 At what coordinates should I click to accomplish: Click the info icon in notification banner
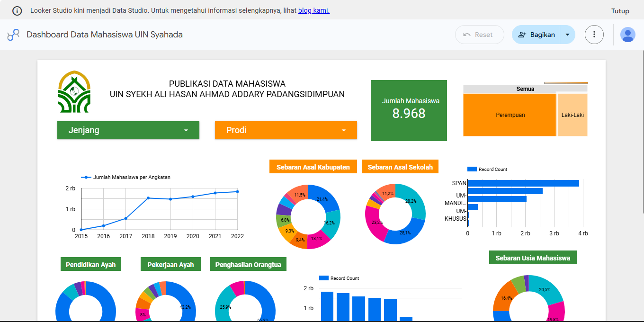(x=17, y=10)
